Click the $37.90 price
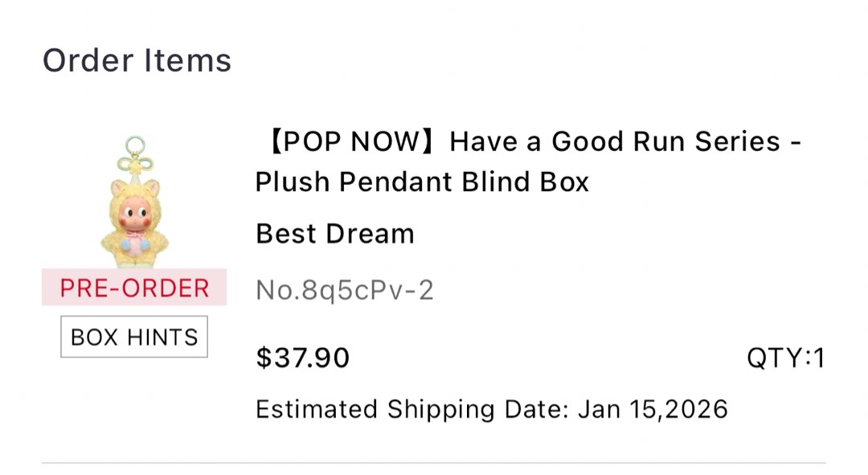The image size is (868, 475). [302, 358]
